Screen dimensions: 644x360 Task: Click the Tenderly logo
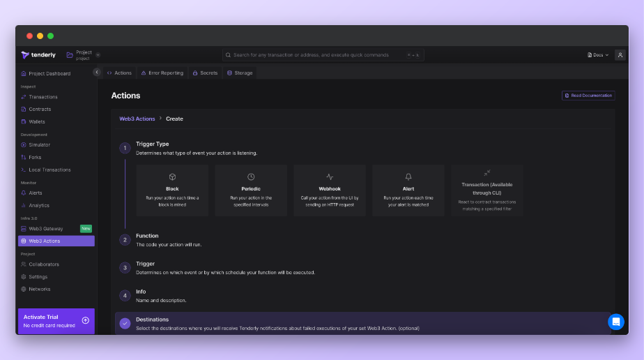[38, 54]
